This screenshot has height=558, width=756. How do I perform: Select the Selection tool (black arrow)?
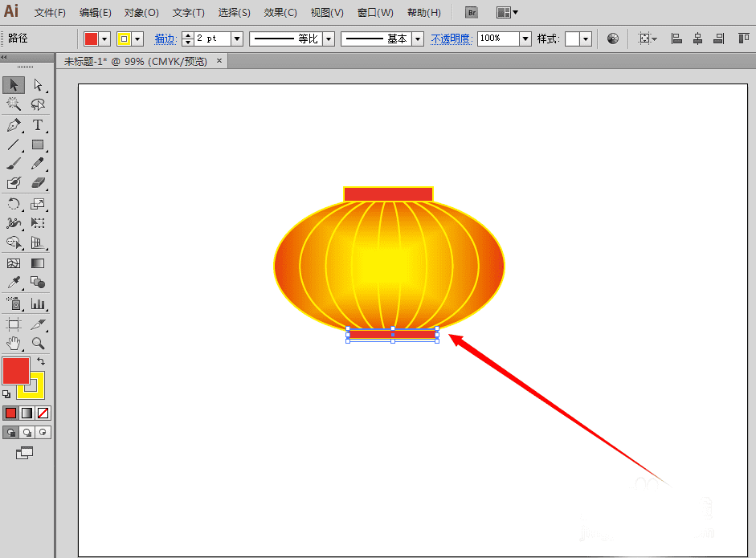click(x=14, y=85)
